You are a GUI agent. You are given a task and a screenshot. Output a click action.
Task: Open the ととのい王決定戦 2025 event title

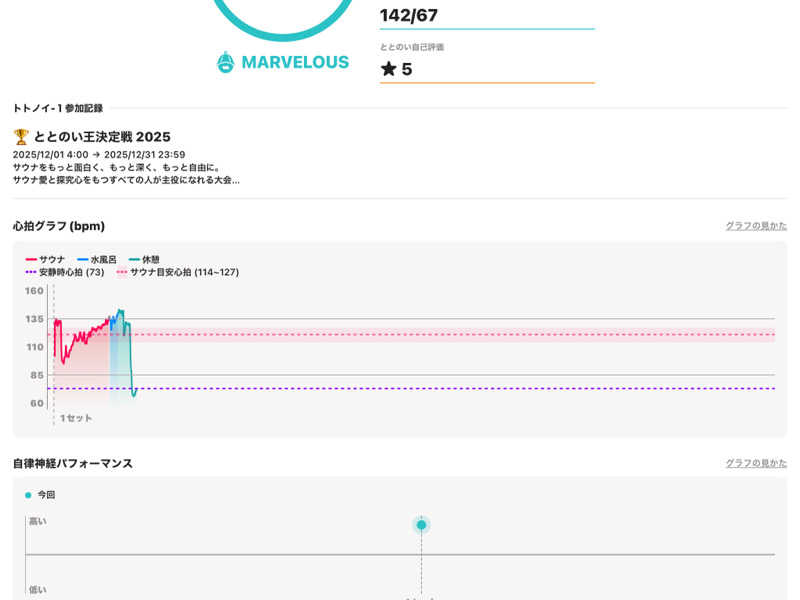pyautogui.click(x=102, y=137)
